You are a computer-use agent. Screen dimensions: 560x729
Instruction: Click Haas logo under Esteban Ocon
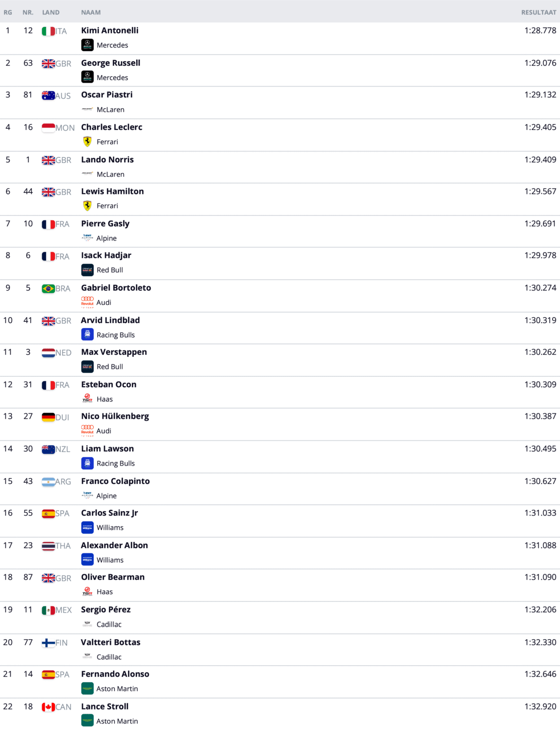tap(87, 399)
